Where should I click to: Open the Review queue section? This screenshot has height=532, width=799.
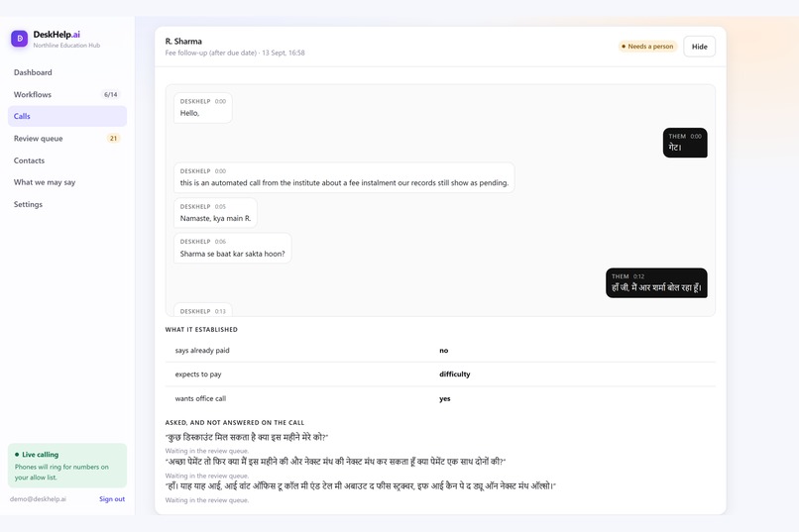(x=67, y=138)
